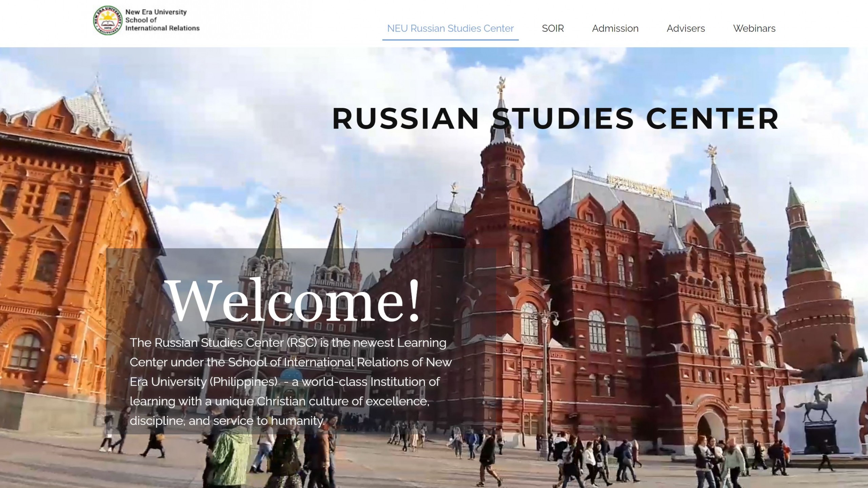The width and height of the screenshot is (868, 488).
Task: Click the School of International Relations logo text
Action: click(162, 24)
